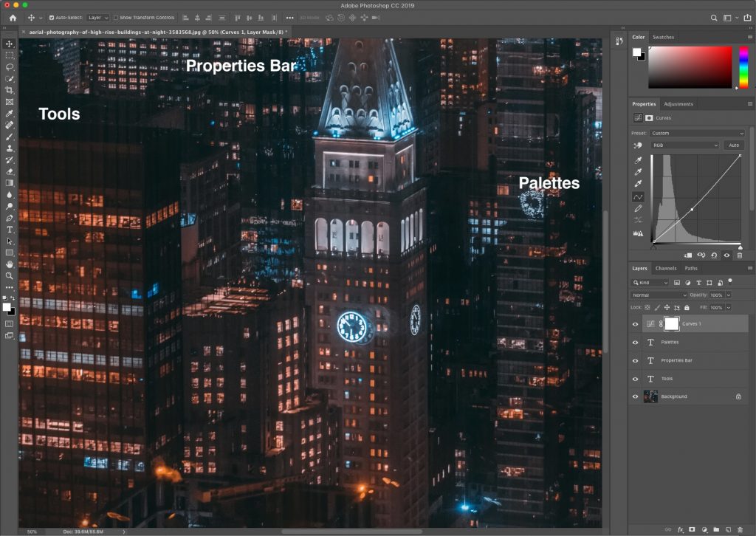Open the RGB channel dropdown
This screenshot has width=756, height=536.
pyautogui.click(x=685, y=145)
